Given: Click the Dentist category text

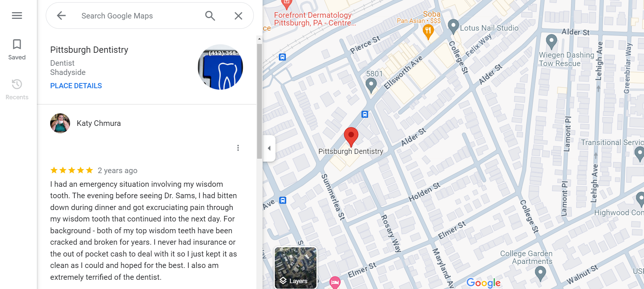Looking at the screenshot, I should [x=62, y=63].
